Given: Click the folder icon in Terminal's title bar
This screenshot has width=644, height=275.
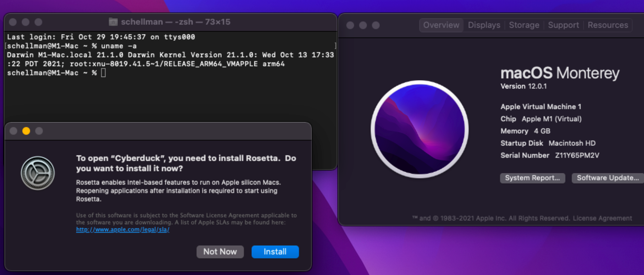Looking at the screenshot, I should (x=113, y=22).
